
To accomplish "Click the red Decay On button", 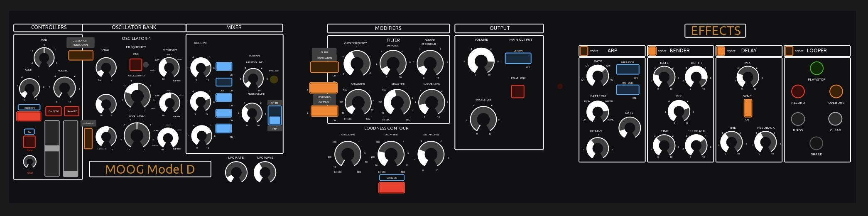I will pos(392,188).
